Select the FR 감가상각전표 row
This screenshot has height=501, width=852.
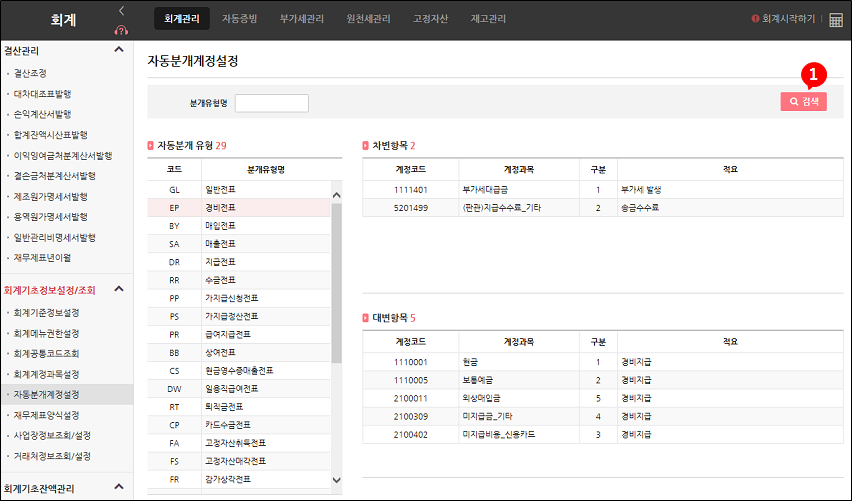point(239,479)
